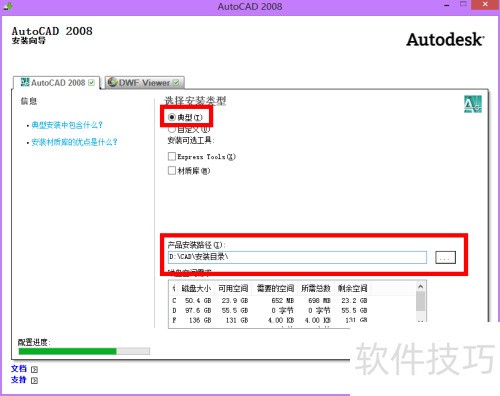Click the disk table scroll-up arrow

[421, 287]
